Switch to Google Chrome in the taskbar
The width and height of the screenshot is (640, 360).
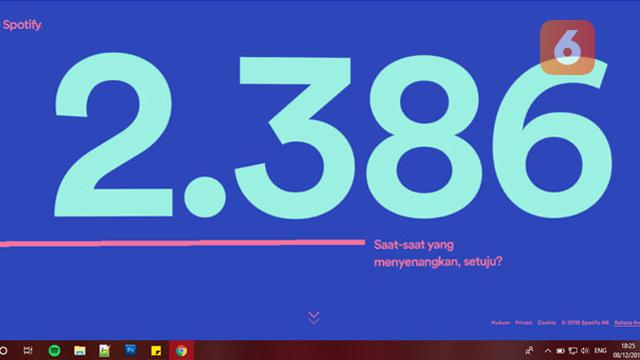pyautogui.click(x=182, y=351)
